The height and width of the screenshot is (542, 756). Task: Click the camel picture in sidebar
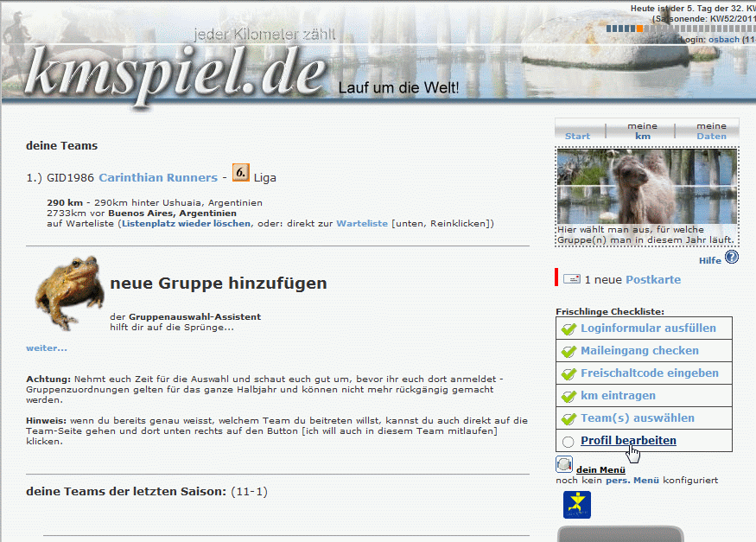click(x=646, y=186)
